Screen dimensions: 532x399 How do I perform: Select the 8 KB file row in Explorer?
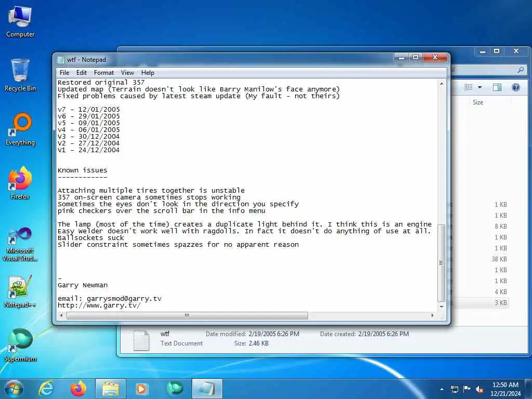[x=500, y=227]
